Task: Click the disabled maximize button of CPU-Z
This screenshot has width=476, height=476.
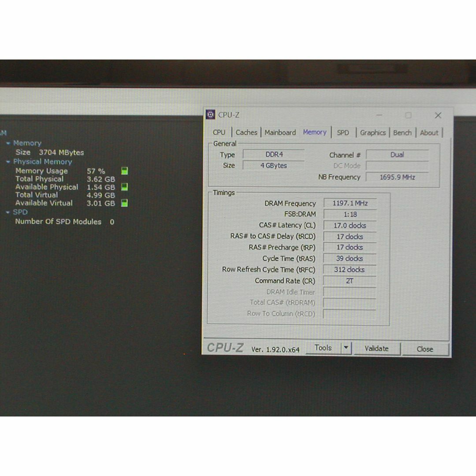Action: [x=408, y=115]
